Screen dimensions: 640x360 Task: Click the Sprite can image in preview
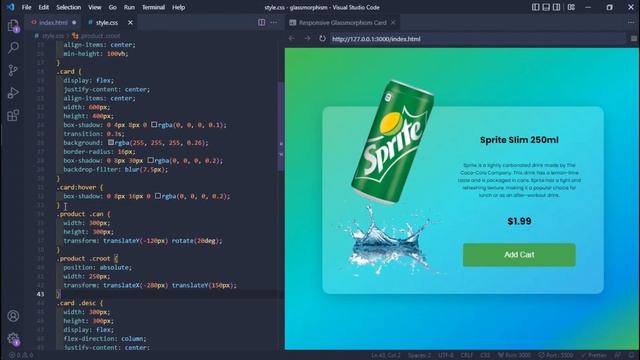(393, 142)
